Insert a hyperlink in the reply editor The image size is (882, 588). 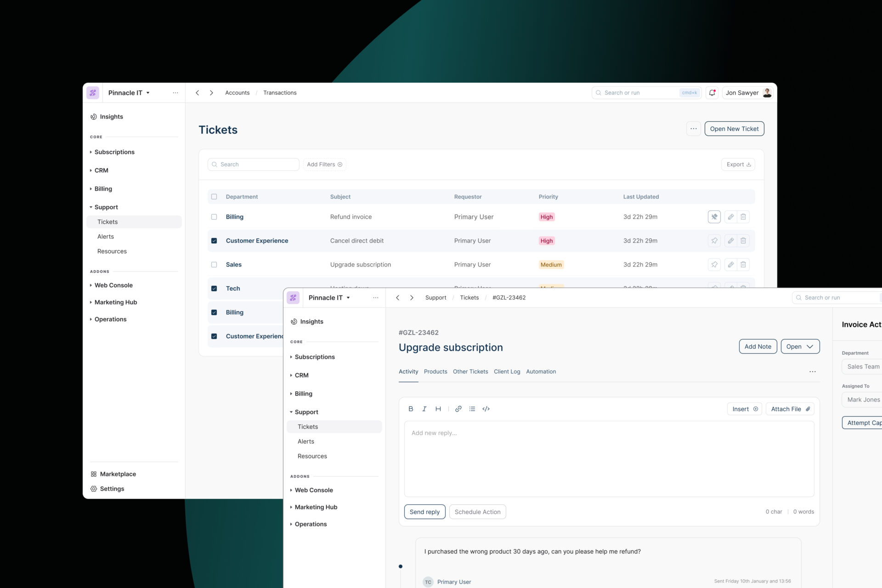[458, 408]
